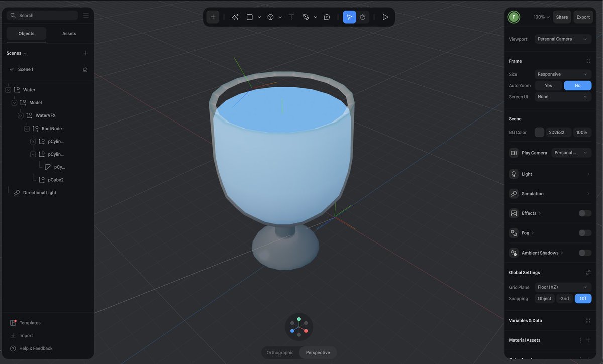Viewport: 603px width, 364px height.
Task: Set Auto Zoom to No
Action: click(x=578, y=86)
